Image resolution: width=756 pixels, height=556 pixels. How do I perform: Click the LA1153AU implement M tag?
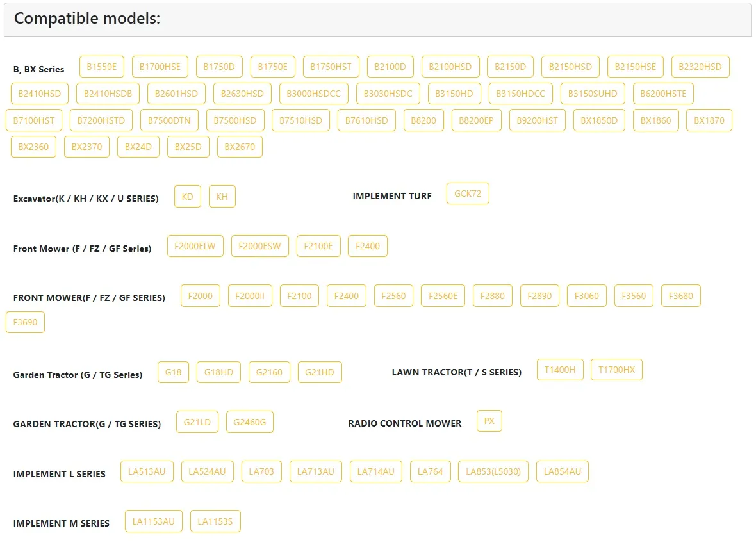coord(154,521)
